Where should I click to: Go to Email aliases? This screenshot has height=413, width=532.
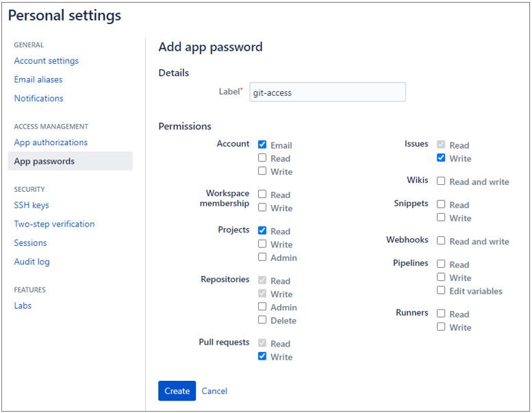[38, 79]
